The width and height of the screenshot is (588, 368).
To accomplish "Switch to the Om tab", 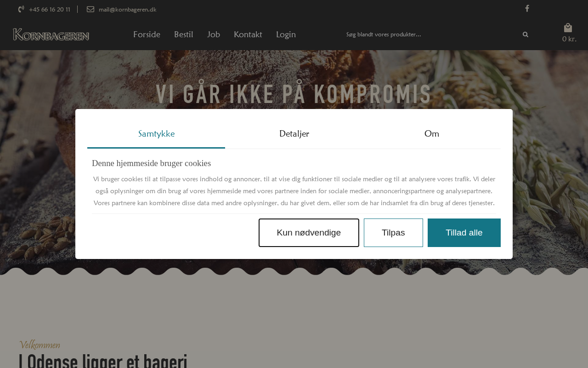I will [x=432, y=134].
